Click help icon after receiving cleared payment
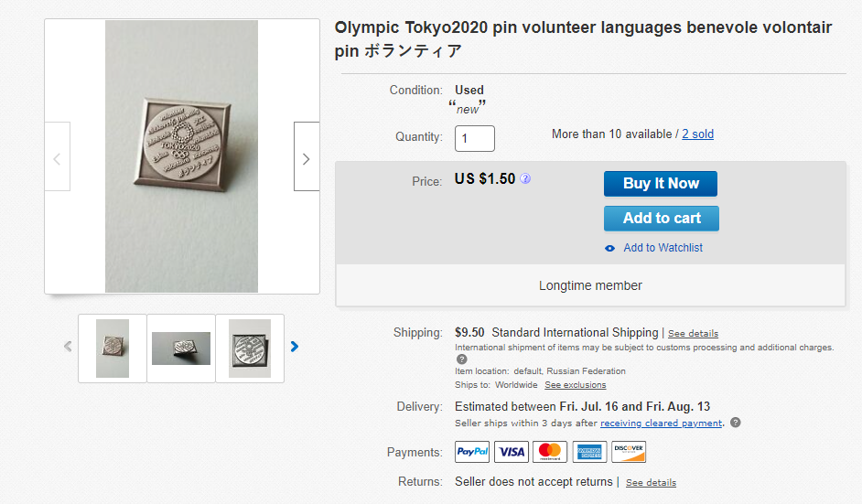The image size is (862, 504). tap(736, 423)
